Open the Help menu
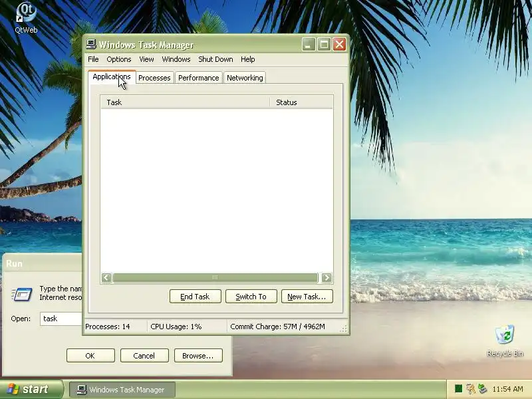This screenshot has width=532, height=399. pyautogui.click(x=247, y=59)
